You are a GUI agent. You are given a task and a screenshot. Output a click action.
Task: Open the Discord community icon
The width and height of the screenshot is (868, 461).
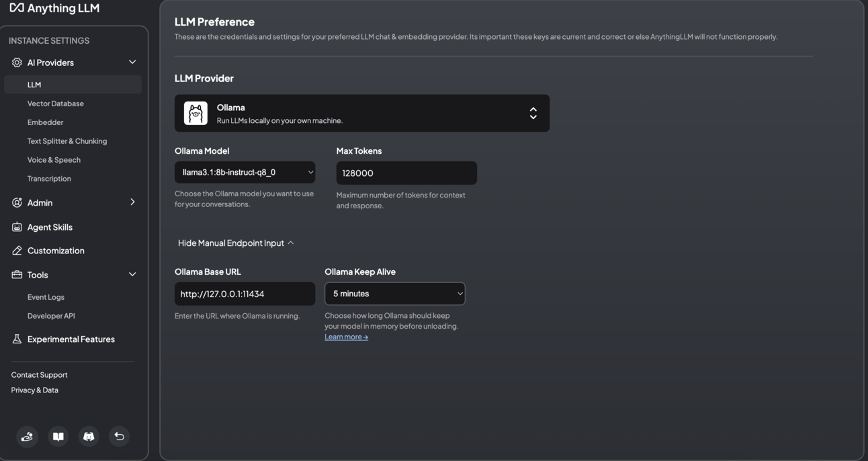(88, 436)
